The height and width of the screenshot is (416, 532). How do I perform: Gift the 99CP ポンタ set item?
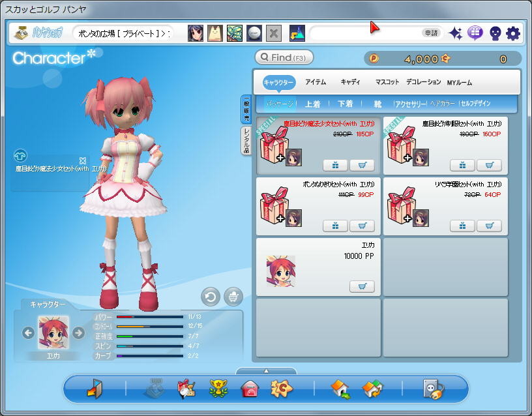pyautogui.click(x=335, y=226)
